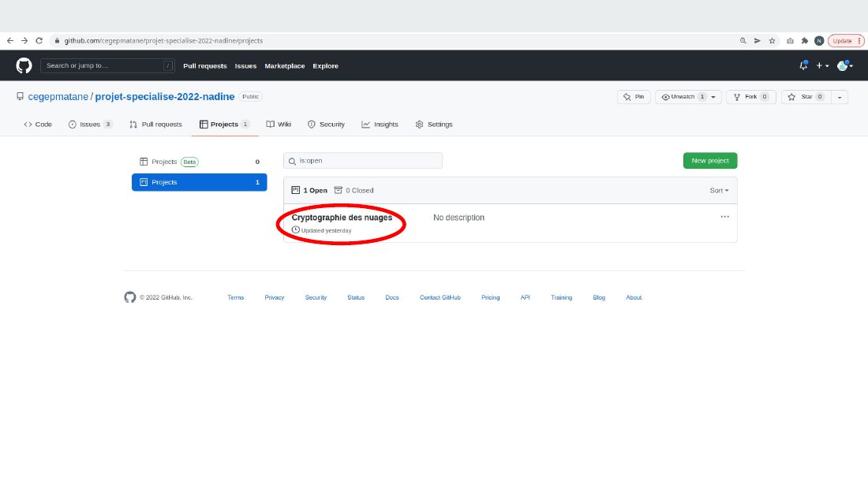Open Status footer link
868x488 pixels.
pos(356,298)
